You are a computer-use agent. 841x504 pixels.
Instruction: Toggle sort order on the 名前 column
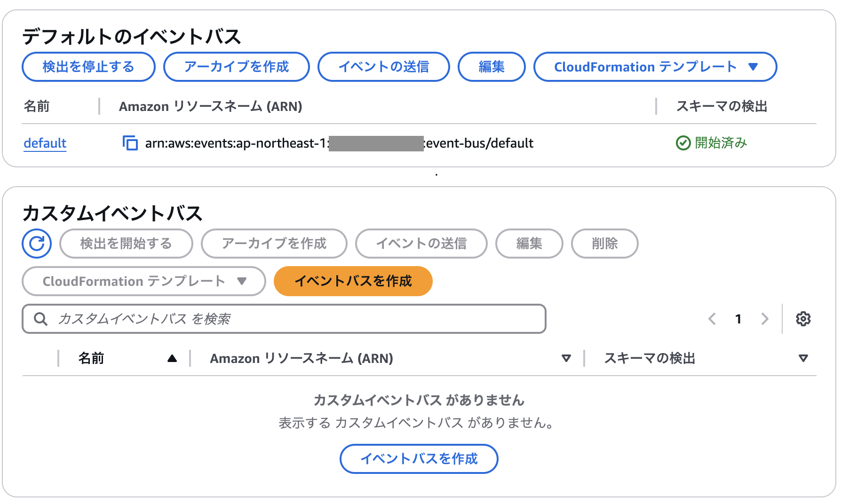tap(173, 358)
